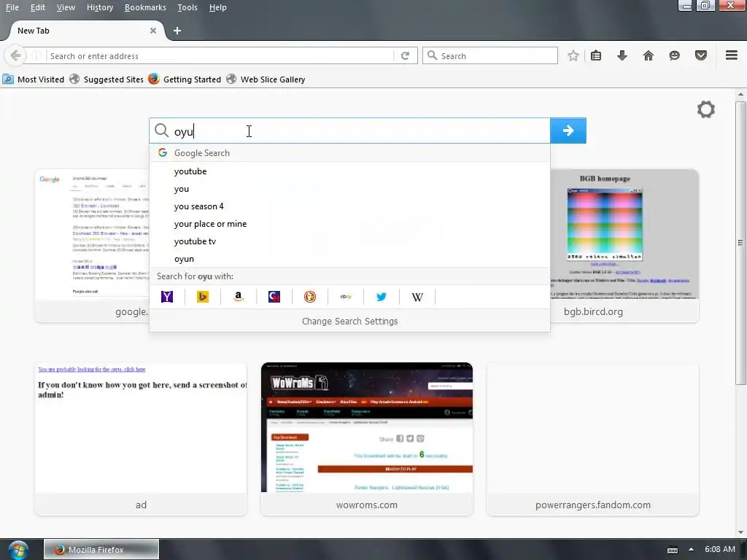Open the Bookmarks menu

(x=145, y=7)
